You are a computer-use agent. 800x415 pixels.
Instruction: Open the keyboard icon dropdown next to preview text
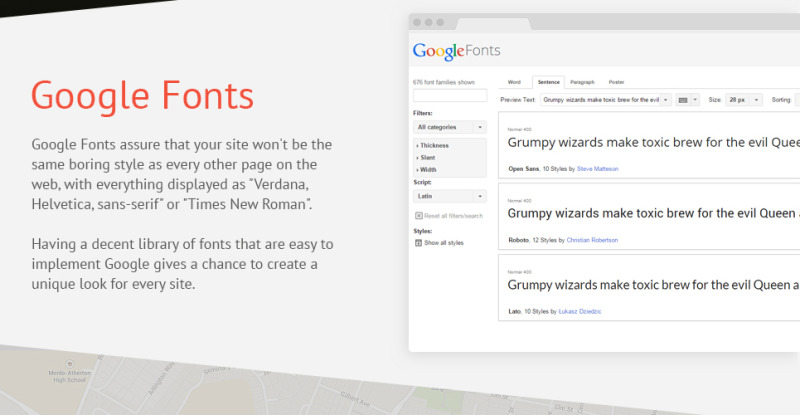point(687,100)
